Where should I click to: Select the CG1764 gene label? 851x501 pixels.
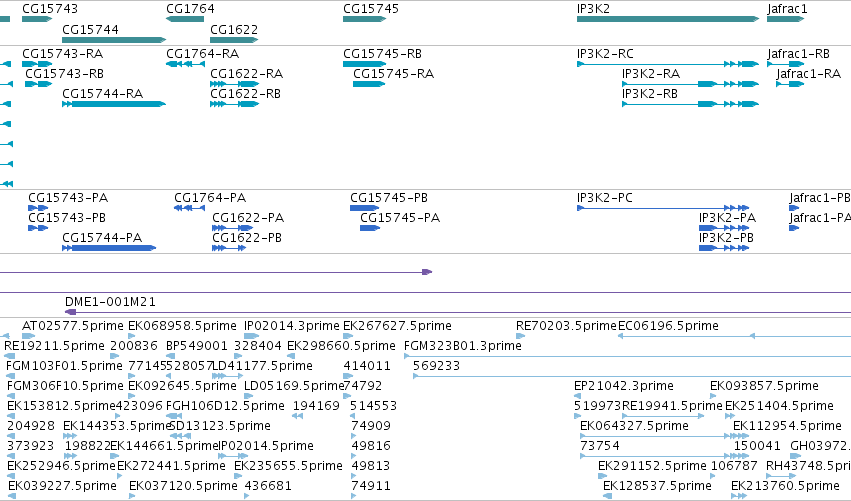click(190, 9)
